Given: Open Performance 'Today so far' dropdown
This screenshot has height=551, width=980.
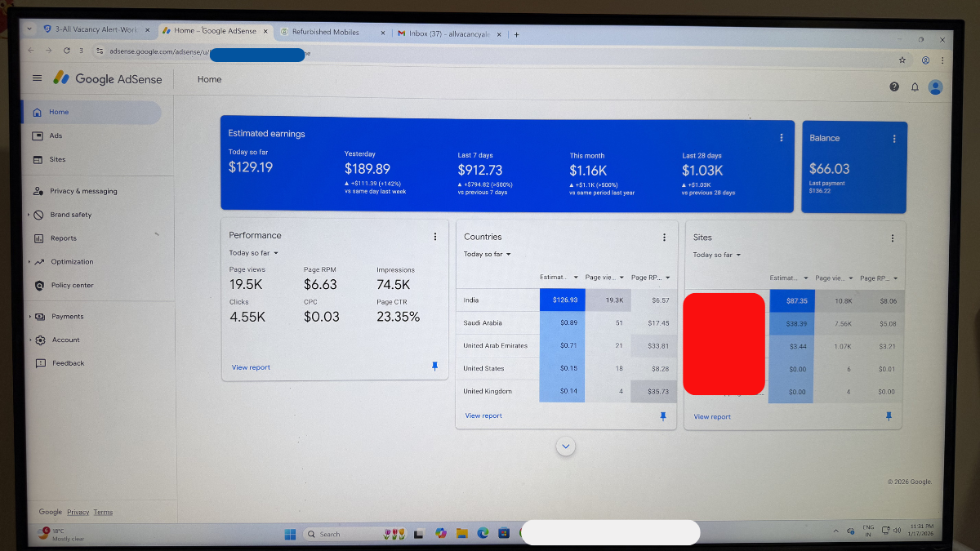Looking at the screenshot, I should [253, 253].
